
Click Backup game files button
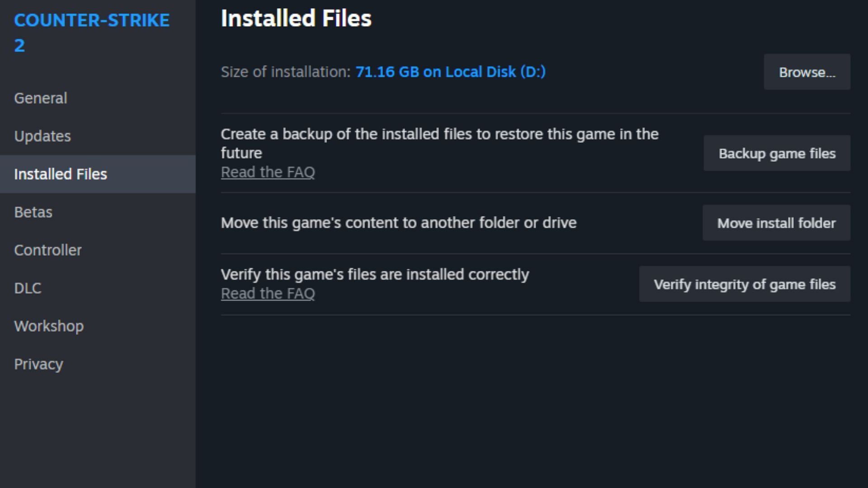777,153
